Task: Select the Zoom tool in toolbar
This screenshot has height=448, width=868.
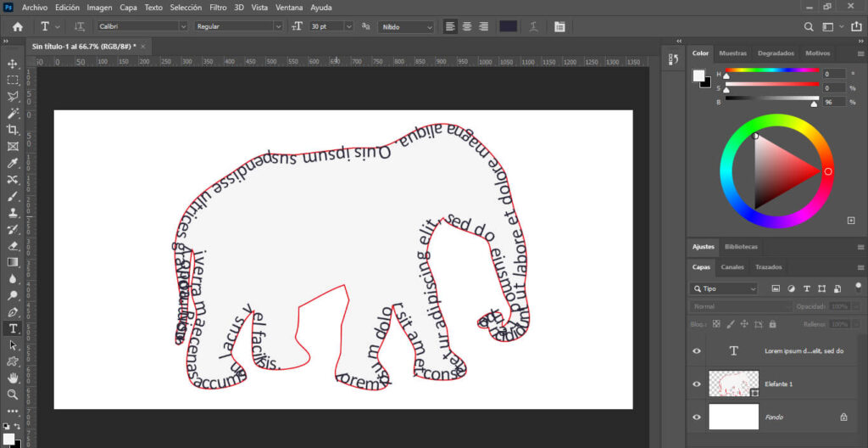Action: (13, 395)
